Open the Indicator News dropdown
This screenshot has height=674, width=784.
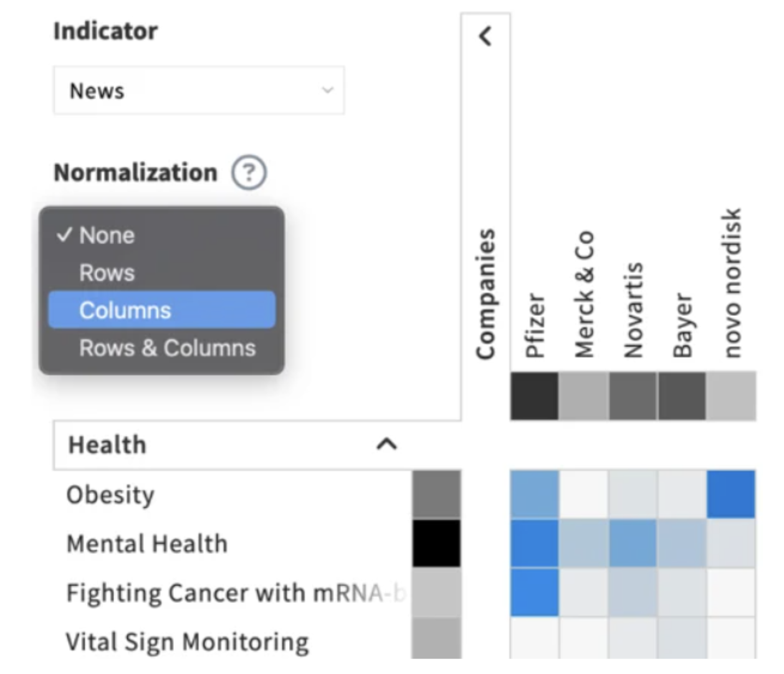coord(199,90)
